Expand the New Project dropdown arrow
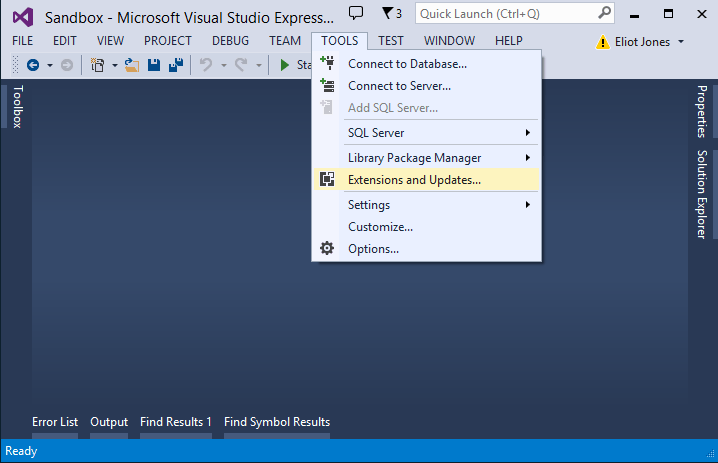The image size is (718, 463). tap(114, 65)
